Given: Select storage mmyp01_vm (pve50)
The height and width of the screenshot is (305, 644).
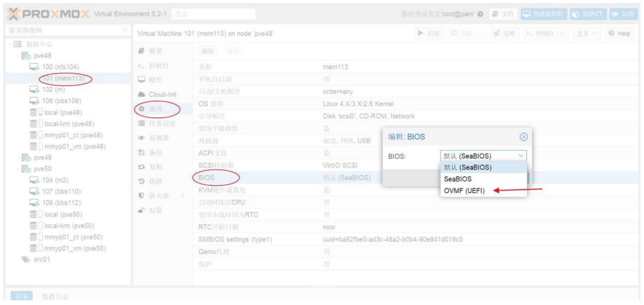Looking at the screenshot, I should point(75,248).
